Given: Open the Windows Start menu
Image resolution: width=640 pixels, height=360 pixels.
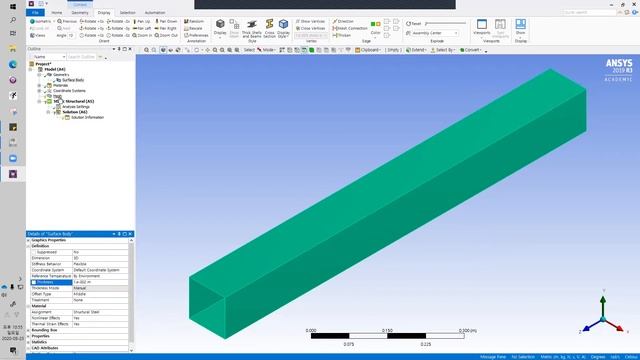Looking at the screenshot, I should 13,7.
